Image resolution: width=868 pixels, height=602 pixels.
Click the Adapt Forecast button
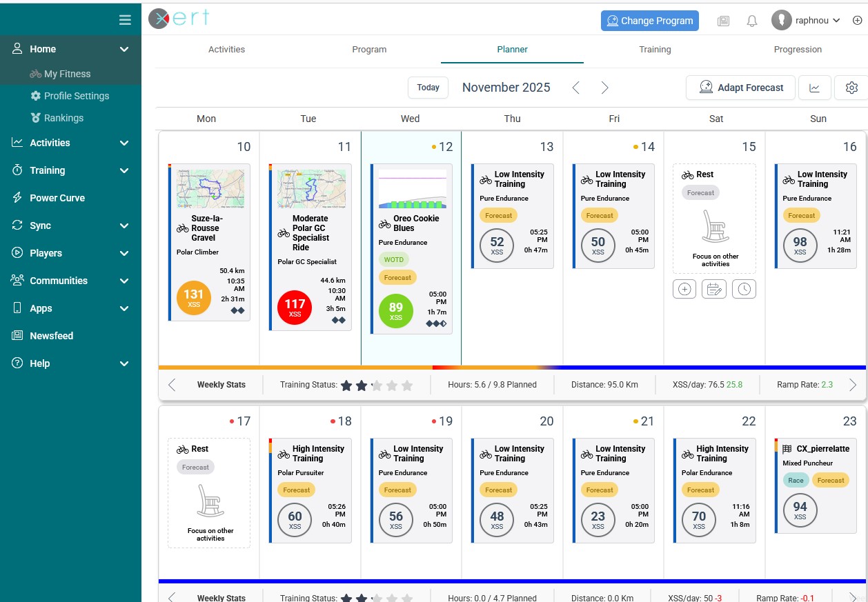[740, 88]
